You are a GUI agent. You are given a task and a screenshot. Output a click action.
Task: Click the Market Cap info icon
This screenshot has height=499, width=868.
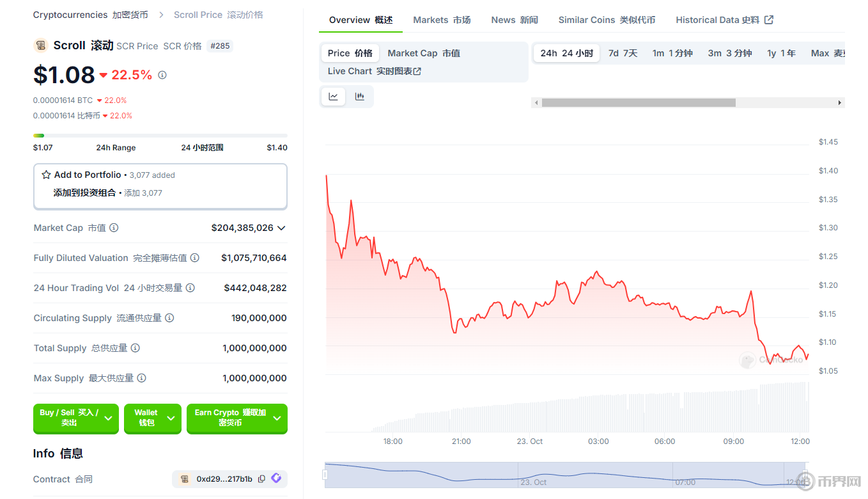click(114, 228)
